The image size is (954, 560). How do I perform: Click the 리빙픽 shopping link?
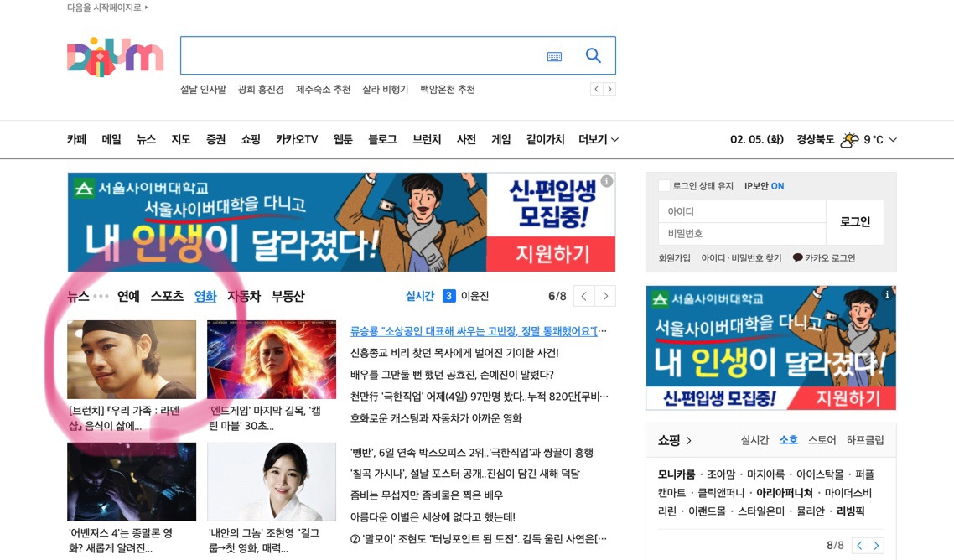pos(851,511)
